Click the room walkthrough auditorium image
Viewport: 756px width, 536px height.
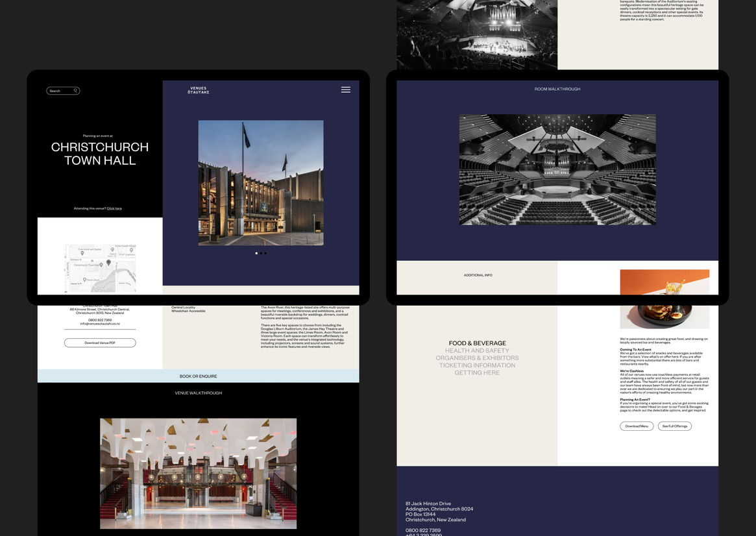557,170
